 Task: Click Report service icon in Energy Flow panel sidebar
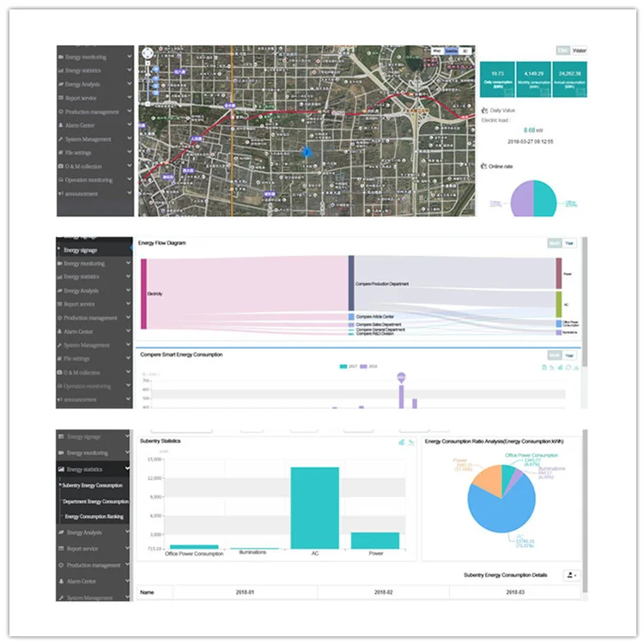[59, 304]
